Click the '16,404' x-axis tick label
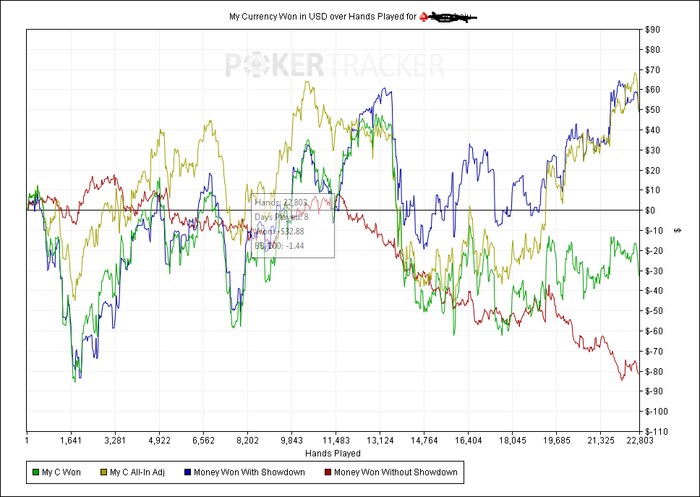 pyautogui.click(x=468, y=441)
